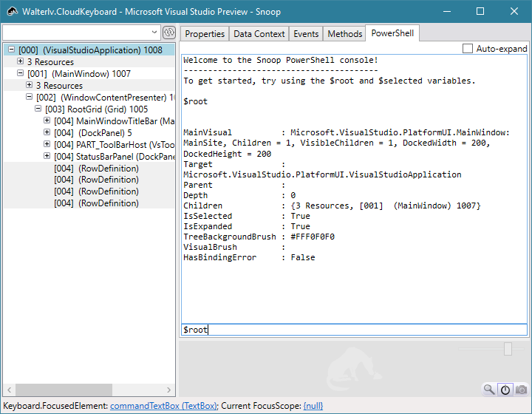Toggle the Auto-expand checkbox

(x=468, y=49)
